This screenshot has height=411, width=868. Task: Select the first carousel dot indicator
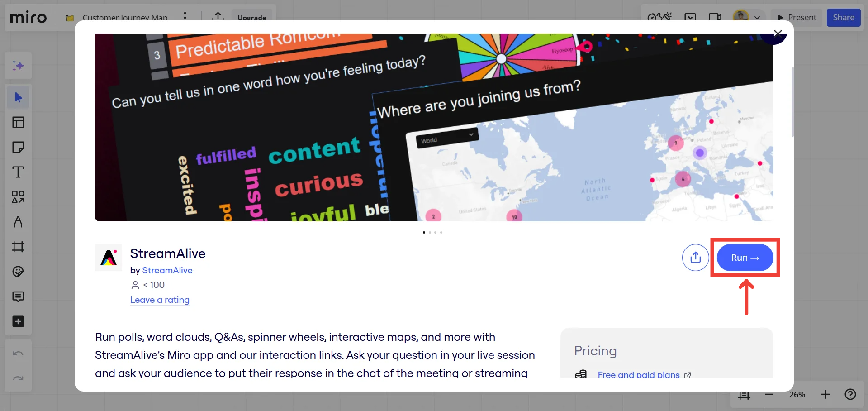[424, 232]
